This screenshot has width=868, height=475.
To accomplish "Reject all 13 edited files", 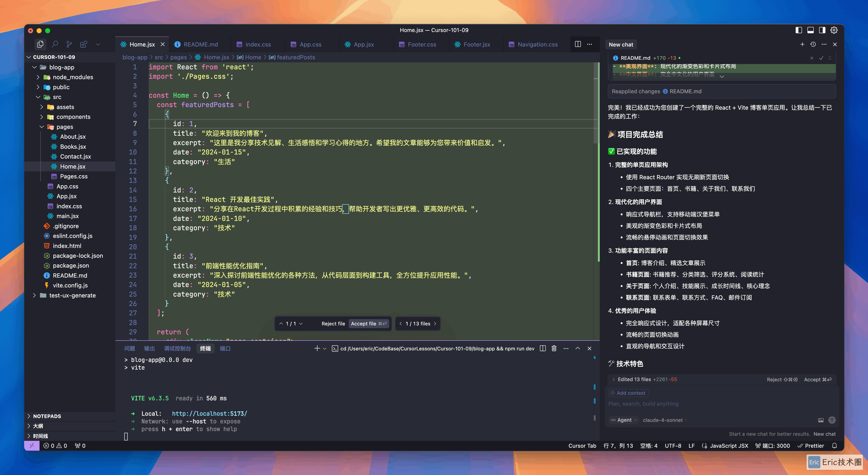I will (x=782, y=379).
